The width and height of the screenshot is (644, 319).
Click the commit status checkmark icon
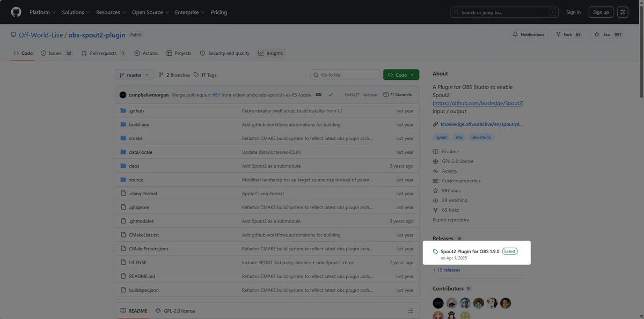331,94
